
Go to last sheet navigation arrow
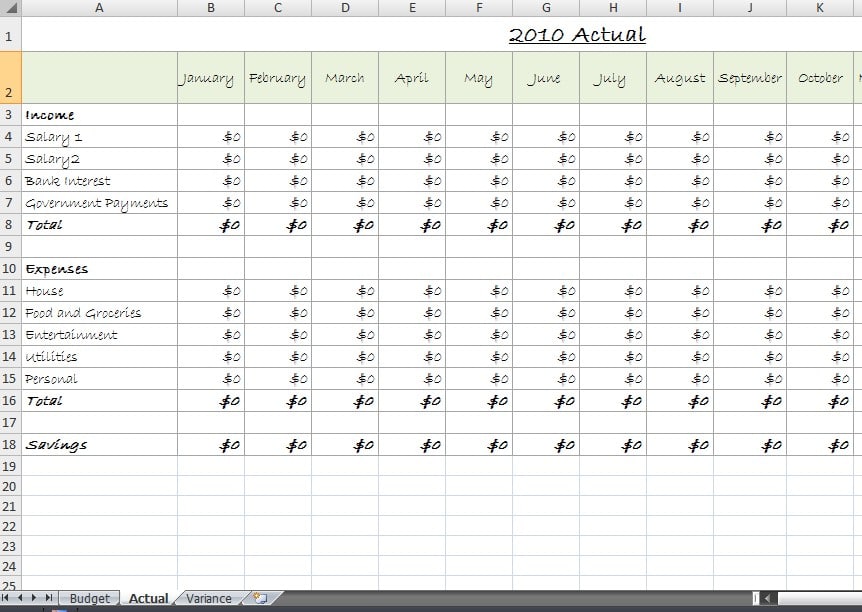[49, 598]
